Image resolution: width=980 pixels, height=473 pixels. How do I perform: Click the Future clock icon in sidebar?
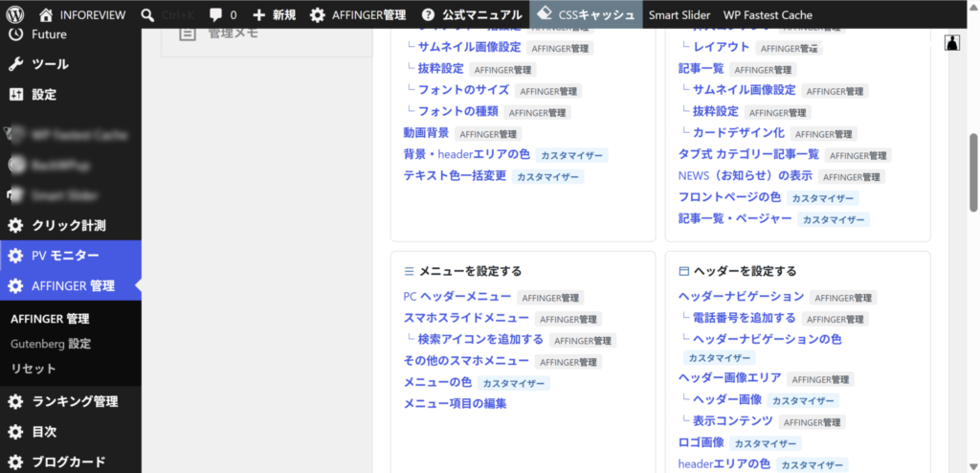tap(16, 34)
